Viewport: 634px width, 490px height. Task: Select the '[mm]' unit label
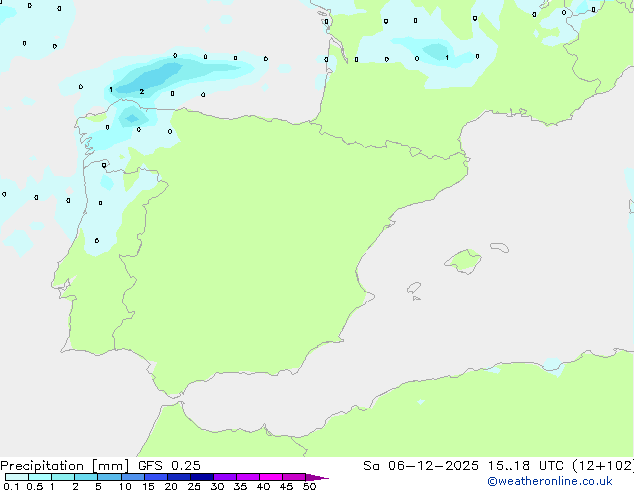[x=111, y=466]
